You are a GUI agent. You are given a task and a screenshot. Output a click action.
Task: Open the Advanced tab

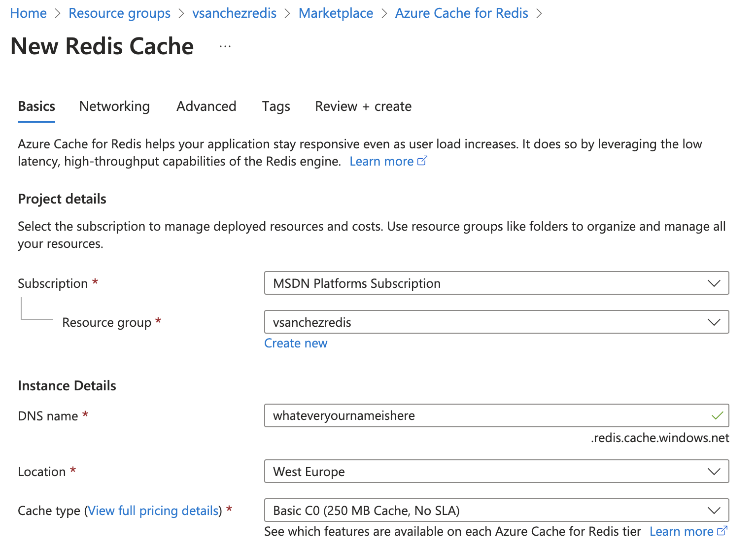206,106
